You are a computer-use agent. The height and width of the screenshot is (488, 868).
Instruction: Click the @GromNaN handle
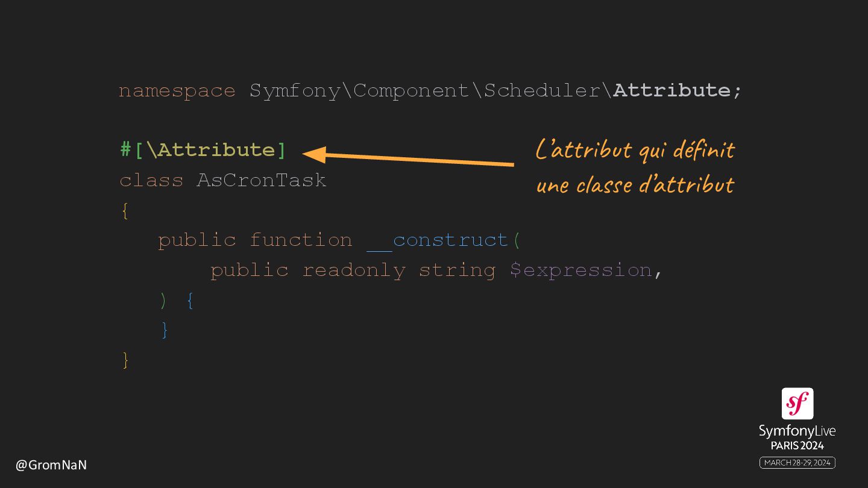(51, 465)
